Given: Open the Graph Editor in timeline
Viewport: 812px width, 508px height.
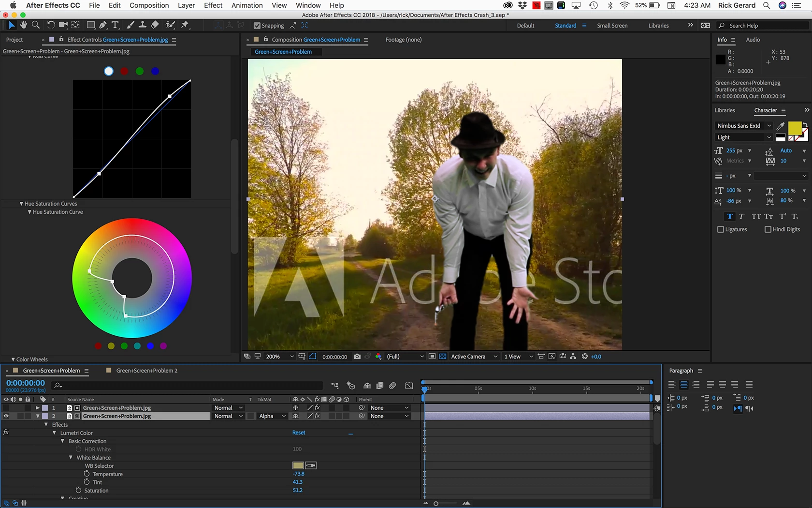Looking at the screenshot, I should click(x=409, y=386).
